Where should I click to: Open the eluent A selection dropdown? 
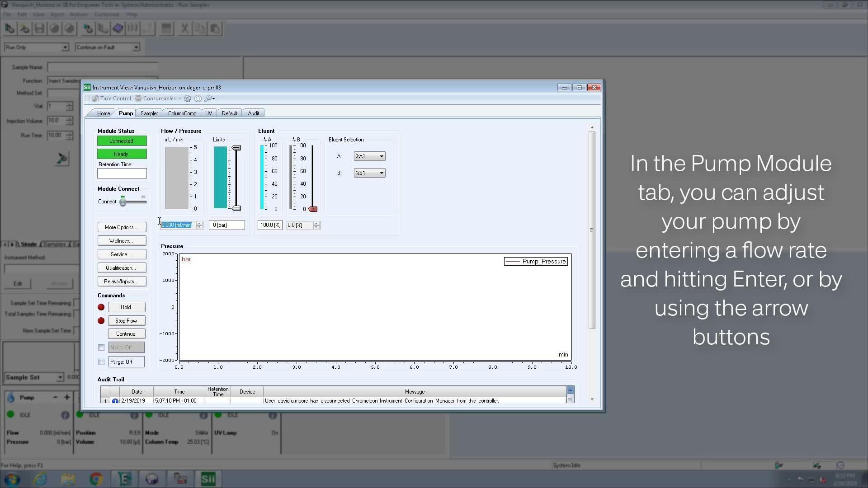[369, 156]
